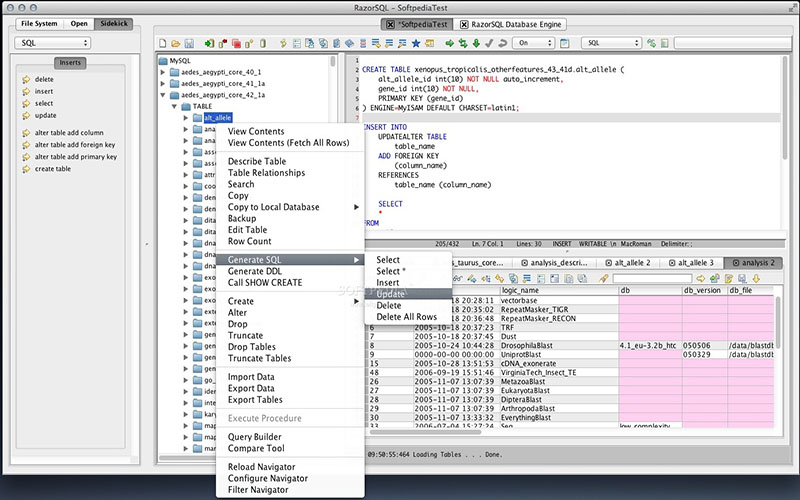Open the SQL language dropdown in toolbar

tap(611, 43)
